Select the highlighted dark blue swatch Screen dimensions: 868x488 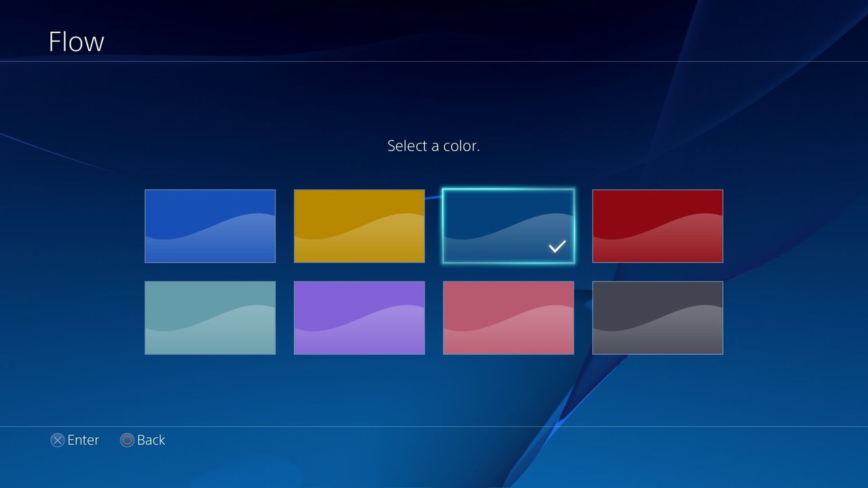point(509,226)
